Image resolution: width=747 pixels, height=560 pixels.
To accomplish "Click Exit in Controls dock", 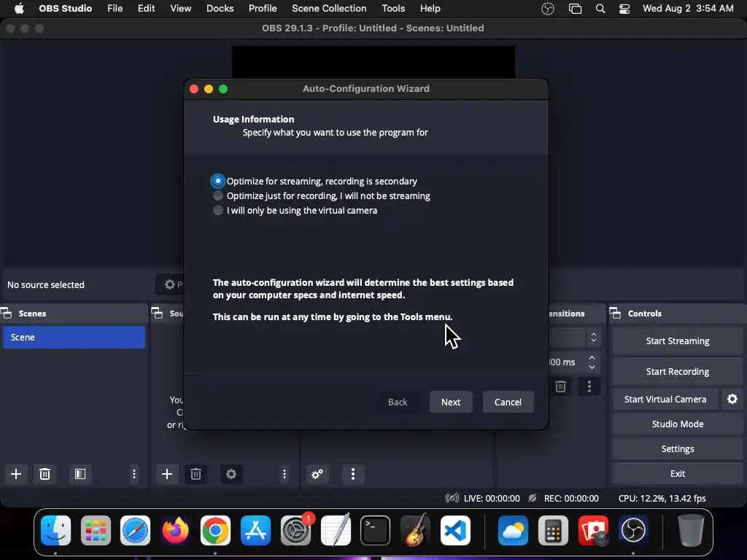I will pyautogui.click(x=678, y=473).
